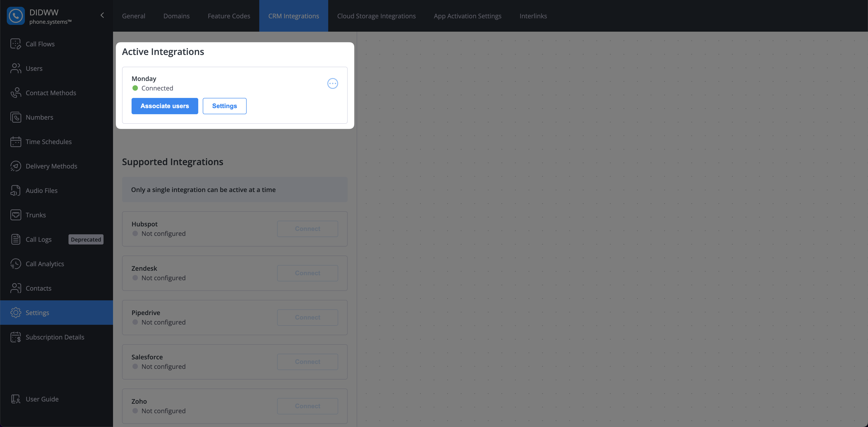Click Connect for Zoho
868x427 pixels.
click(308, 406)
